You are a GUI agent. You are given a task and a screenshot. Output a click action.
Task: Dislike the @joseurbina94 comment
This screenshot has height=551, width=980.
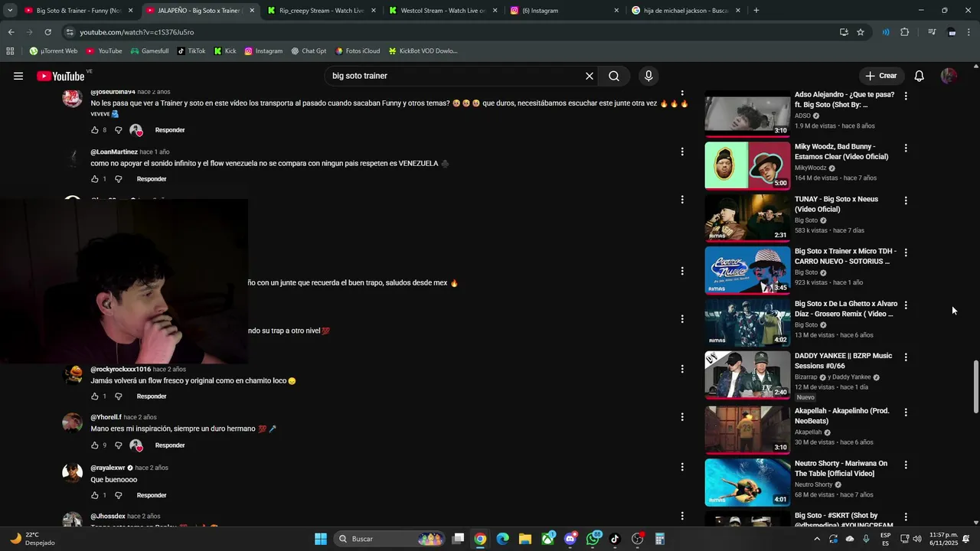118,130
